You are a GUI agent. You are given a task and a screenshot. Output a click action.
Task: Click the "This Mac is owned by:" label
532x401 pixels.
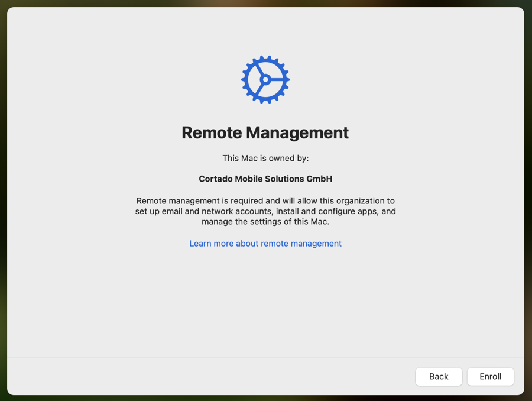coord(265,158)
